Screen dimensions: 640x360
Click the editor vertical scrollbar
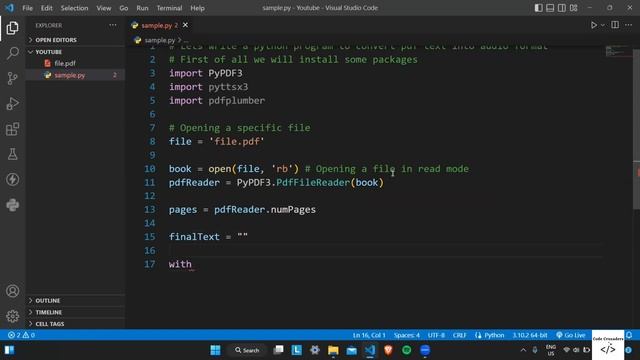click(x=636, y=129)
